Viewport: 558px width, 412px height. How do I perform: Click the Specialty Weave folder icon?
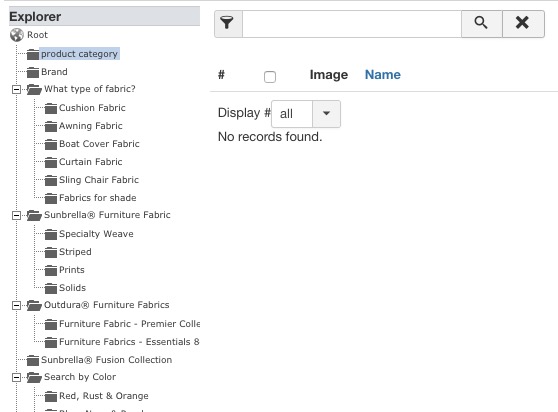coord(51,234)
